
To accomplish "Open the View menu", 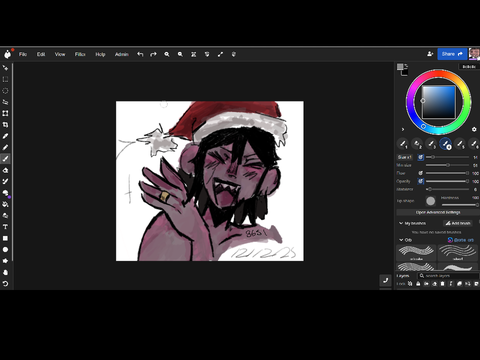I will pos(60,54).
